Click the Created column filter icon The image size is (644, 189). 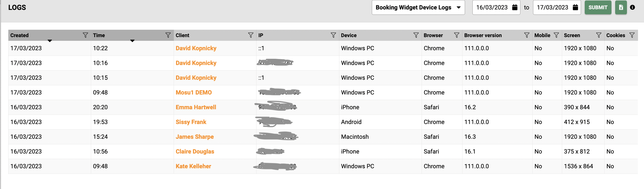coord(85,35)
